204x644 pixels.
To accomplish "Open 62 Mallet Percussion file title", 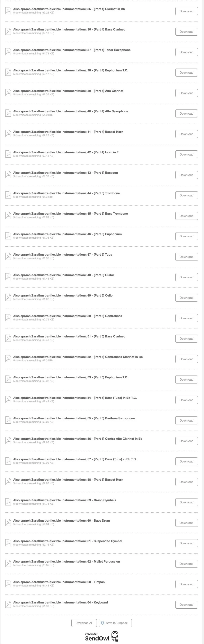I will pos(66,561).
